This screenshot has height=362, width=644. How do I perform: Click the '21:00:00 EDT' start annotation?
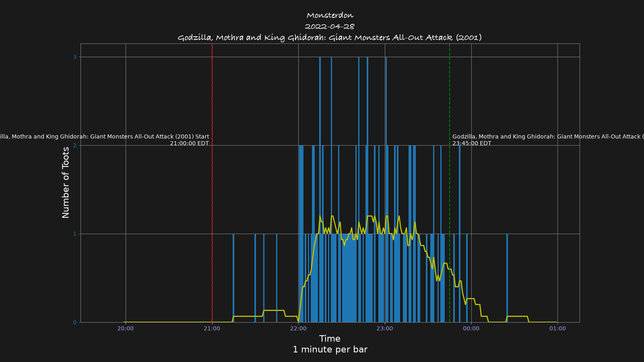coord(189,143)
